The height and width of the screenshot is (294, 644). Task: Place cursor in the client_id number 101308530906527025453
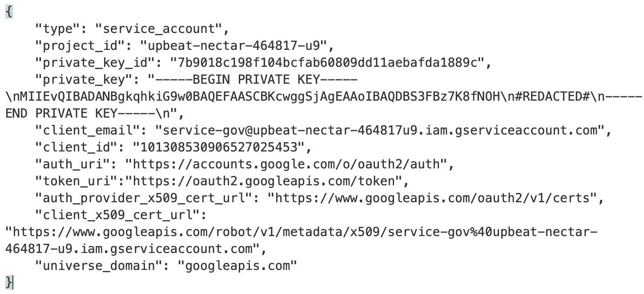[214, 147]
